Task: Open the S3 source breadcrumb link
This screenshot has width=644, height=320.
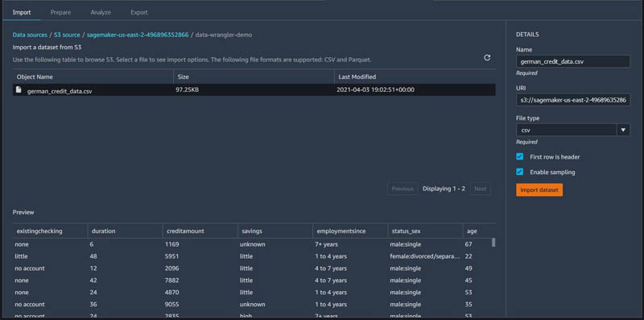Action: tap(67, 35)
